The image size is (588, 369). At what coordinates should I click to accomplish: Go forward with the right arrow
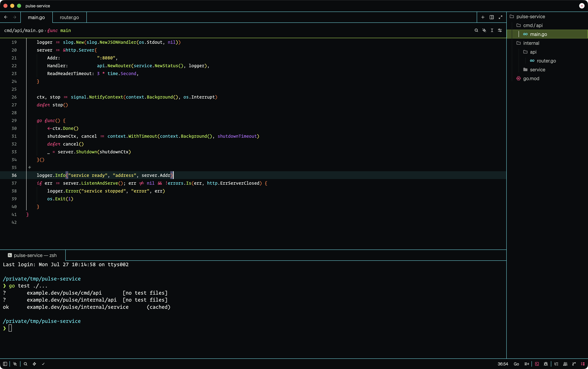(15, 17)
